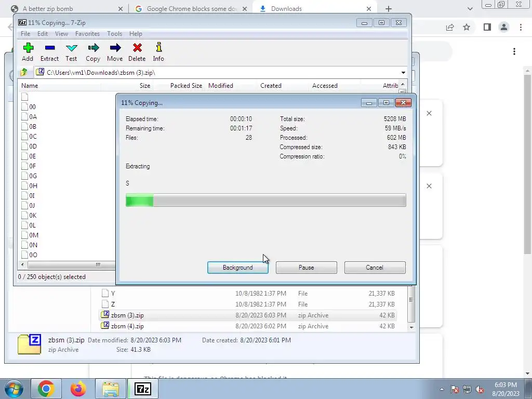Open the Downloads page three-dot menu

point(514,51)
